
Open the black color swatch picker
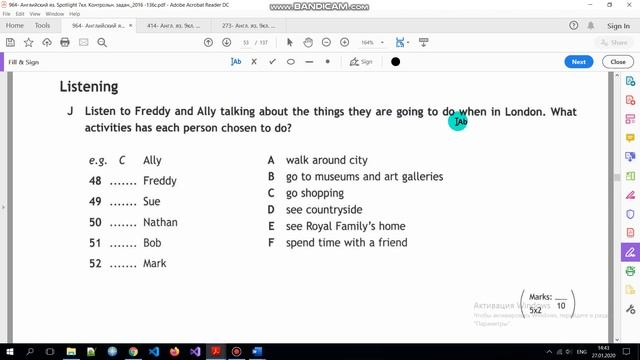coord(396,62)
